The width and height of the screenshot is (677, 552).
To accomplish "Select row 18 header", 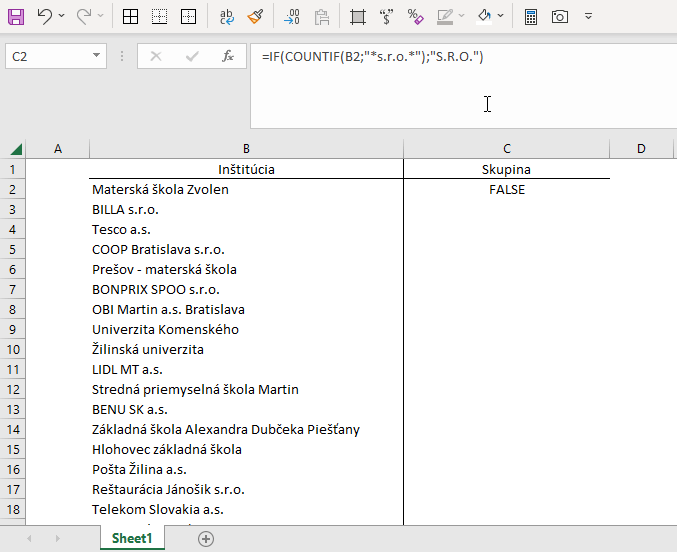I will (x=13, y=510).
